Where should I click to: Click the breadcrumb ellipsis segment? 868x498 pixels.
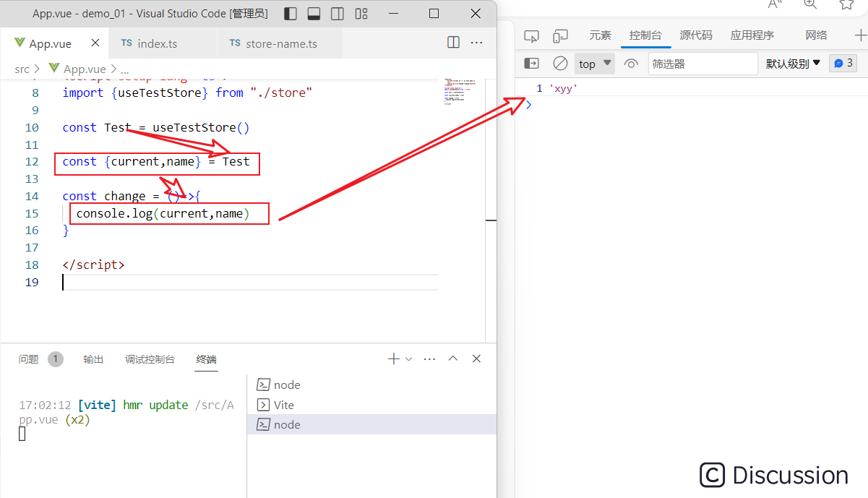[124, 70]
